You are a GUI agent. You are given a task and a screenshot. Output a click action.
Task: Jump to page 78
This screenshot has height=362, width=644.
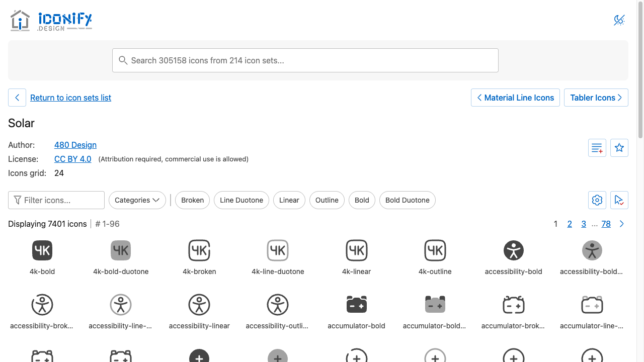click(606, 224)
